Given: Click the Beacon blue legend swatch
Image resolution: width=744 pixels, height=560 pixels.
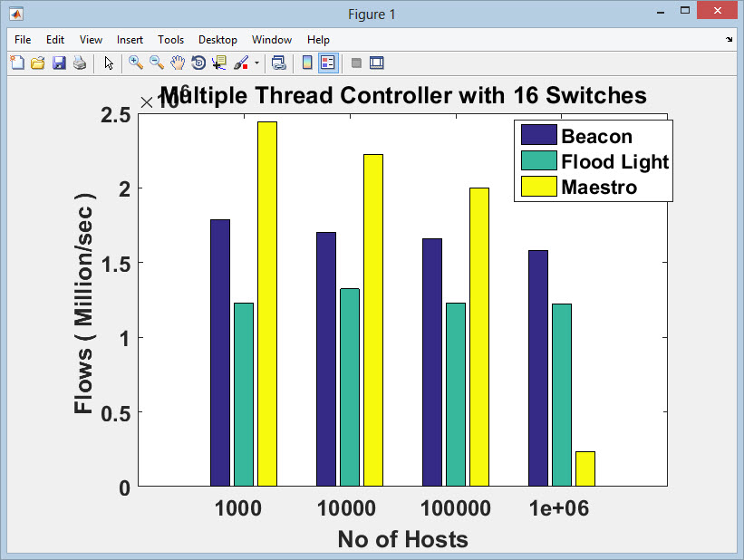Looking at the screenshot, I should 538,135.
